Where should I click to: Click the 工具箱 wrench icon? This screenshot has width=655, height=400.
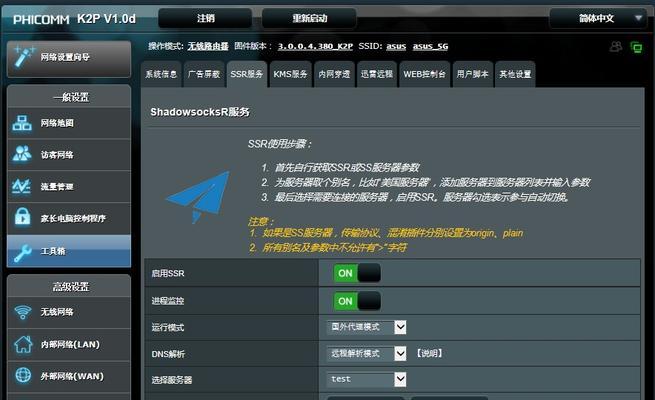[x=22, y=252]
